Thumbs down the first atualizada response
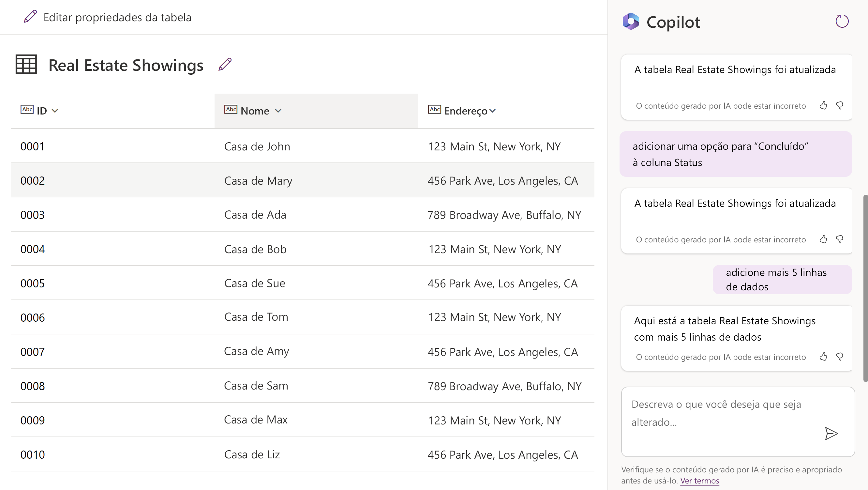 (x=840, y=106)
